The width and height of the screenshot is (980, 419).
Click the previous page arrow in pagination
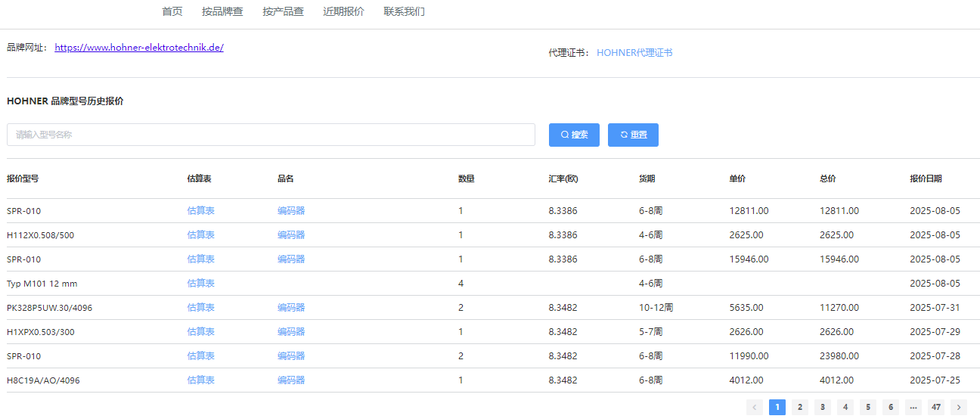coord(754,407)
